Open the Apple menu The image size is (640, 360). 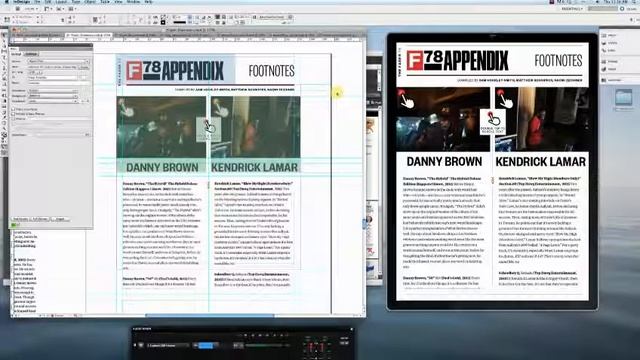click(x=7, y=2)
